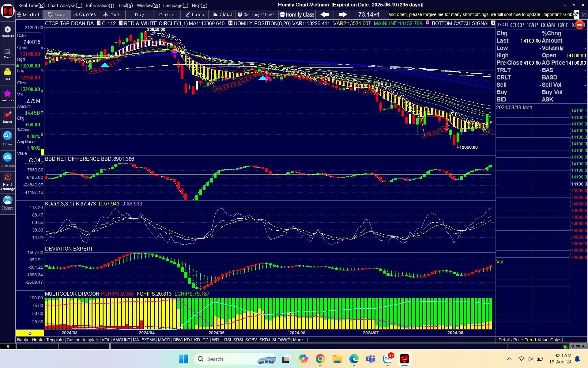
Task: Switch indicator to KDJ
Action: tap(188, 340)
